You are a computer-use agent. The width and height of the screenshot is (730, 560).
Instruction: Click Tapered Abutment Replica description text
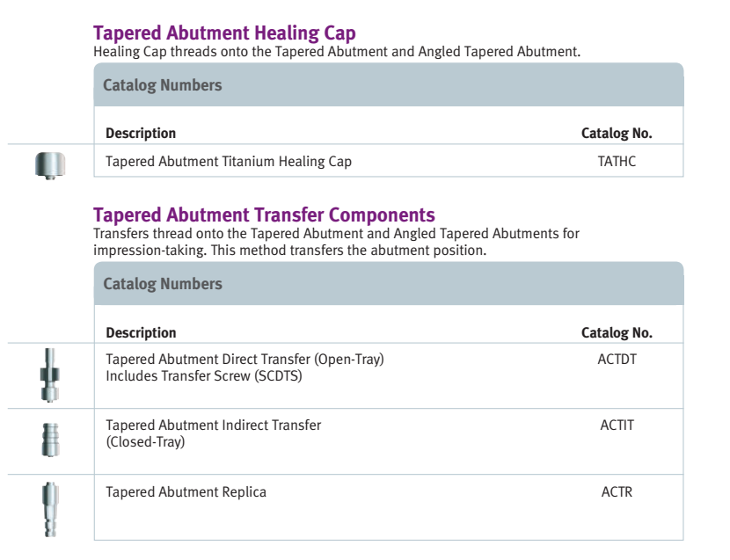[186, 492]
